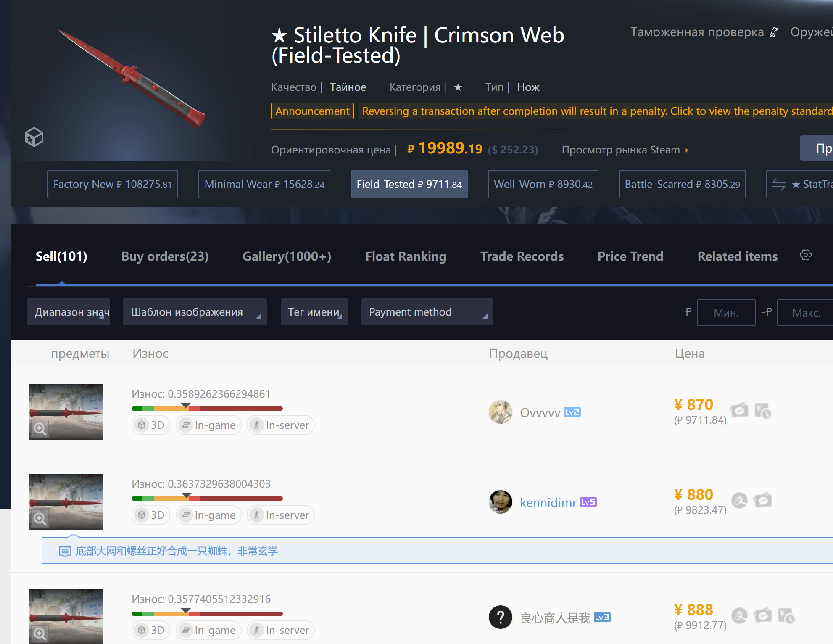Click the settings gear beside Related items
Viewport: 833px width, 644px height.
(805, 255)
